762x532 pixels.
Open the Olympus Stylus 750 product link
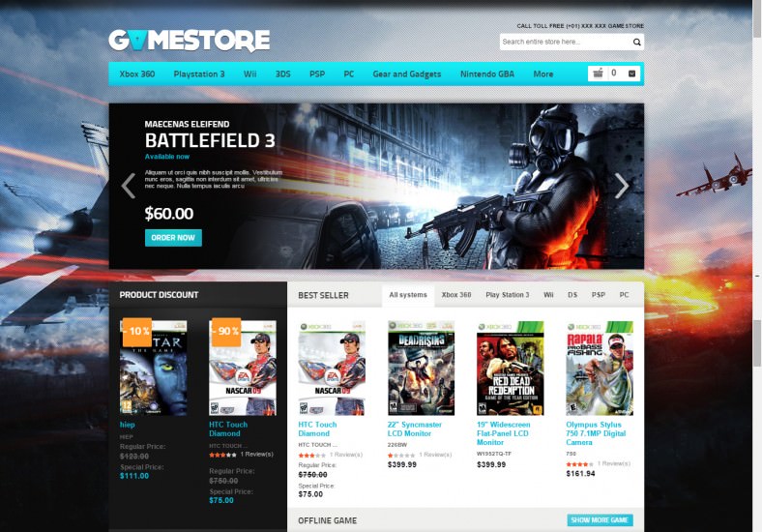click(596, 433)
